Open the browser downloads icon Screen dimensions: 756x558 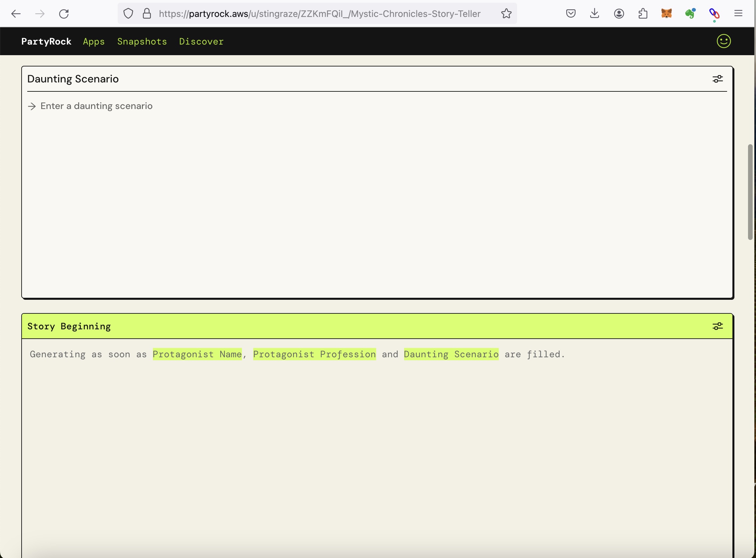(594, 14)
